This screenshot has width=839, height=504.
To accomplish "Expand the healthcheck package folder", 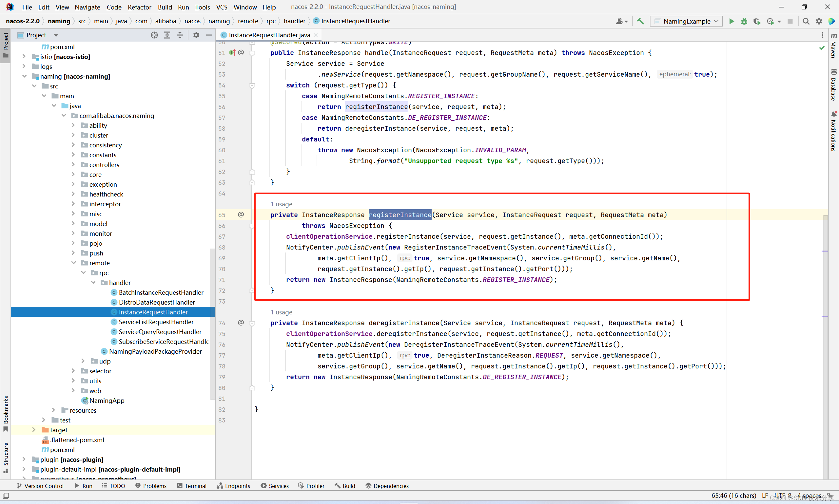I will 73,194.
